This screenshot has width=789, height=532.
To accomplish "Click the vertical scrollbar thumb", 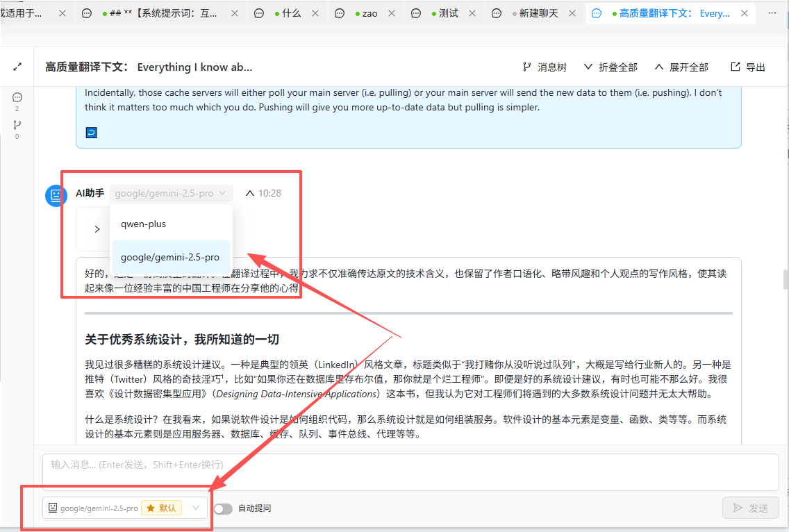I will coord(786,279).
